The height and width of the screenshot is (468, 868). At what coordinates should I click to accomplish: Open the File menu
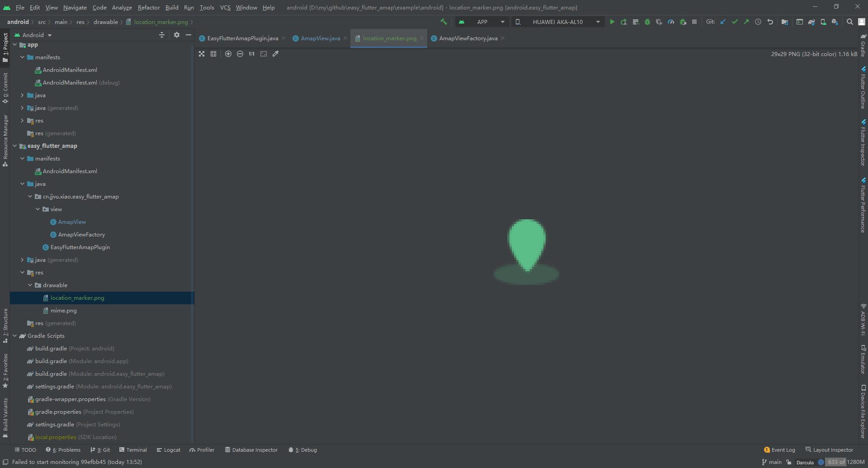20,7
